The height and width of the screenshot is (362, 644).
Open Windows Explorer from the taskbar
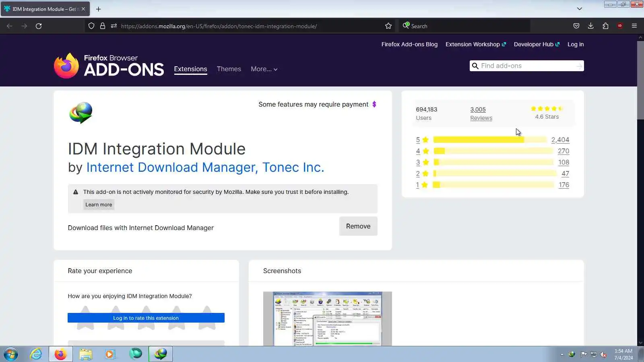86,354
